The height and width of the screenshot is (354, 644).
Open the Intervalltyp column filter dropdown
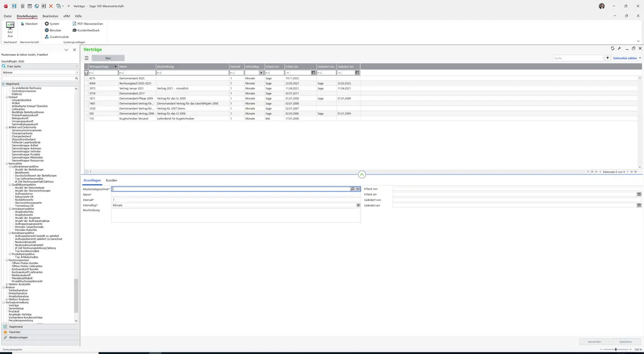(x=261, y=72)
